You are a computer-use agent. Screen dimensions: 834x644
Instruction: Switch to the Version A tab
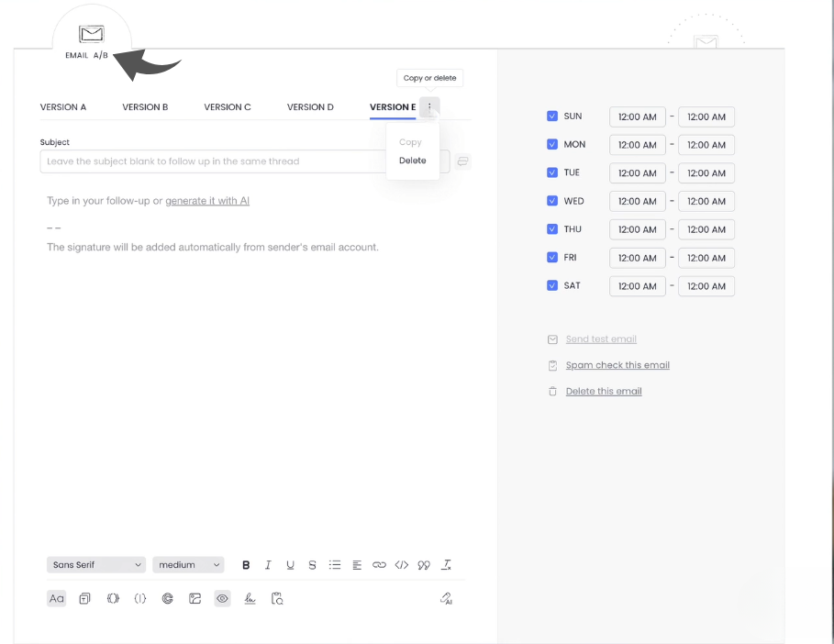tap(63, 107)
